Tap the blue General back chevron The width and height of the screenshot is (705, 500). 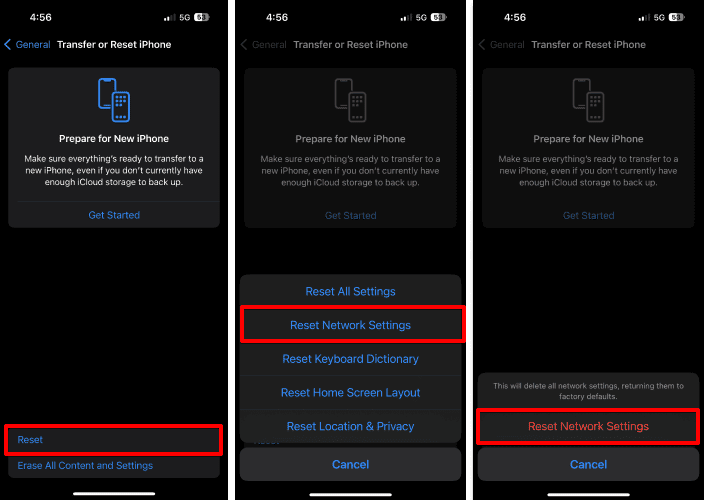tap(7, 45)
